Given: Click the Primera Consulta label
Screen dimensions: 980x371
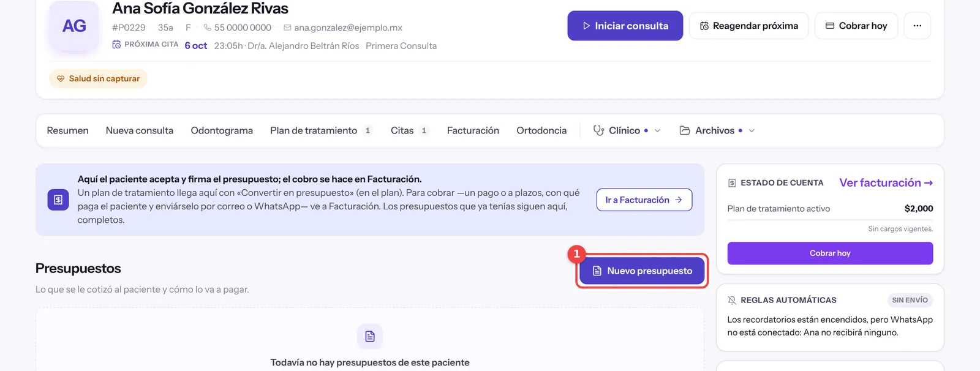Looking at the screenshot, I should point(401,46).
